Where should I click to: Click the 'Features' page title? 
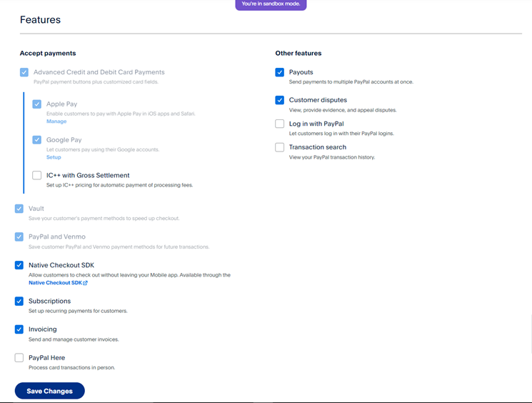[40, 20]
